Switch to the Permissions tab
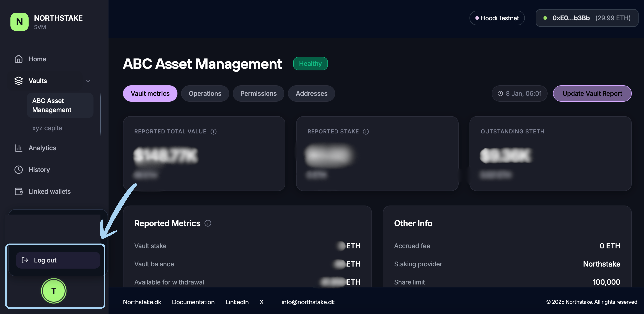Image resolution: width=644 pixels, height=314 pixels. (258, 94)
